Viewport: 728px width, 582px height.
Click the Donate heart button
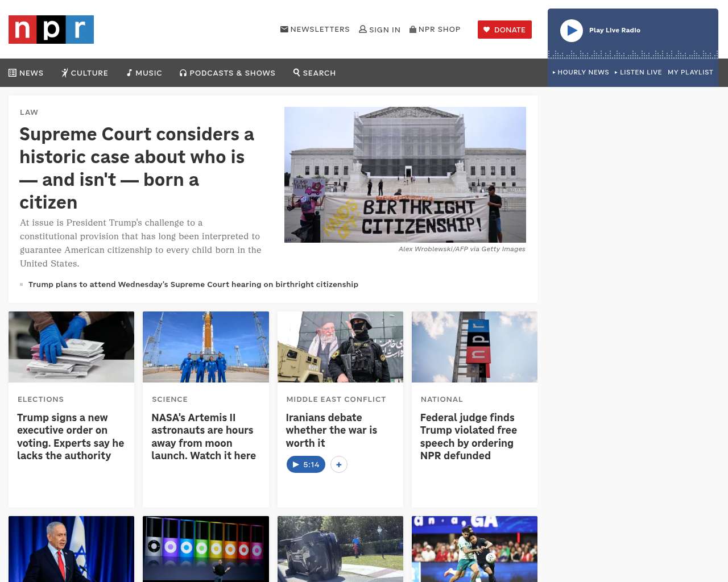point(504,30)
